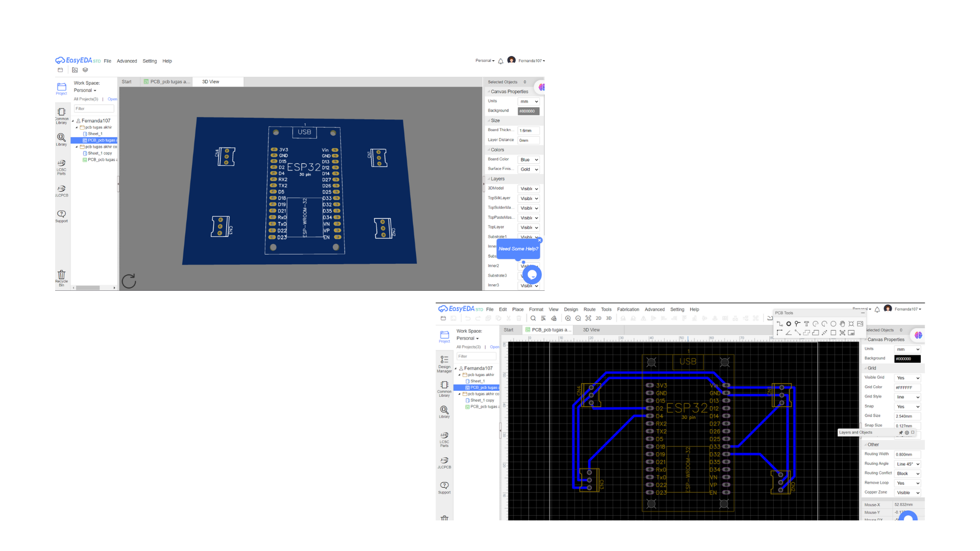Open the Route menu in the PCB editor
This screenshot has width=980, height=551.
click(x=590, y=309)
